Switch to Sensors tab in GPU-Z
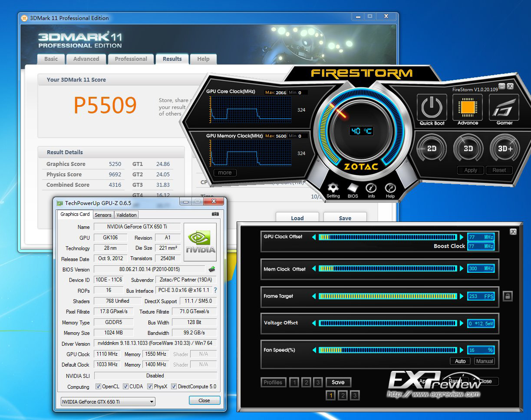531x420 pixels. pyautogui.click(x=103, y=215)
